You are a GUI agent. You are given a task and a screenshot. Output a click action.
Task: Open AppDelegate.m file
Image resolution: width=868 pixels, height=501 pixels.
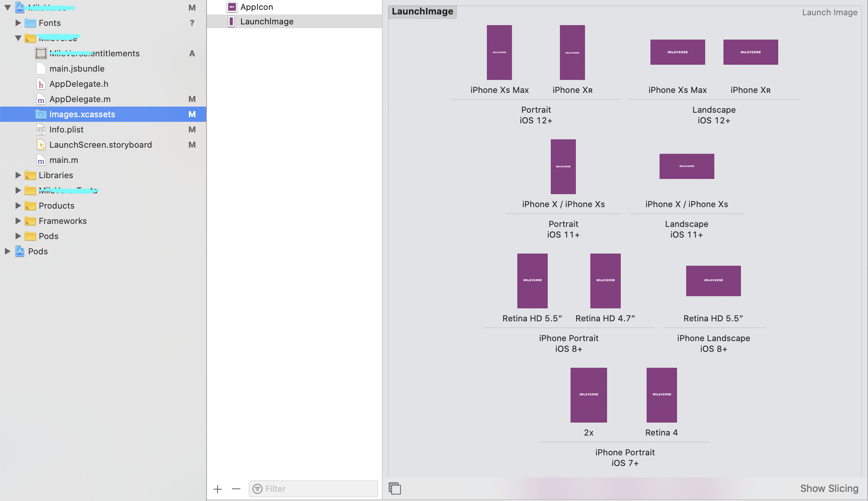pyautogui.click(x=80, y=99)
